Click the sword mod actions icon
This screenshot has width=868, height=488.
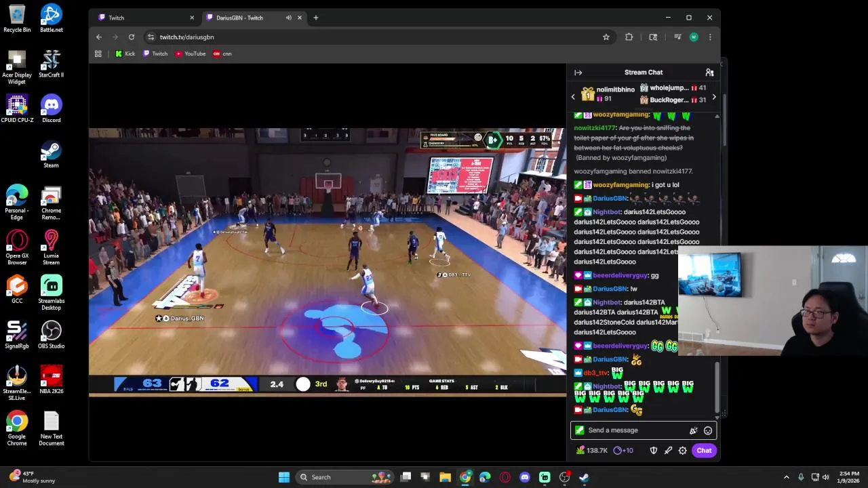click(669, 451)
